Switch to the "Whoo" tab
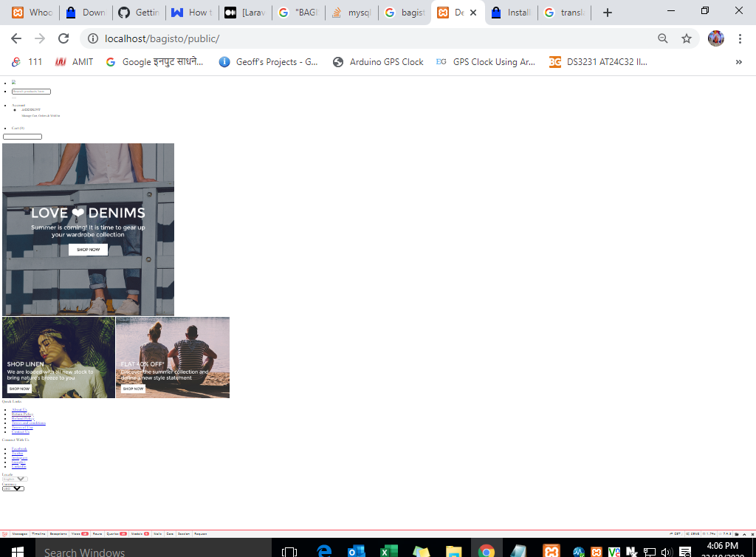Screen dimensions: 756x557 point(32,13)
